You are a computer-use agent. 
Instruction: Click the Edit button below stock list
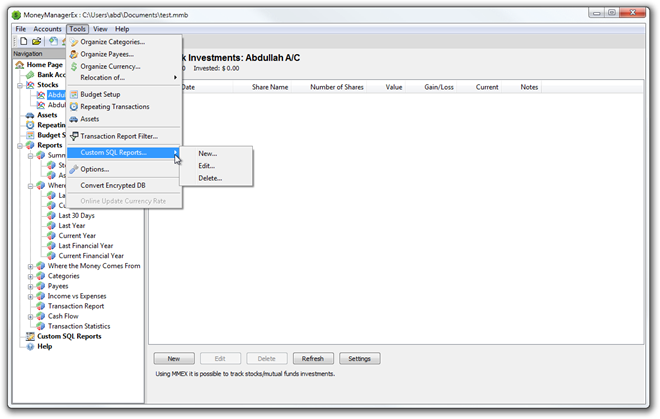point(220,359)
